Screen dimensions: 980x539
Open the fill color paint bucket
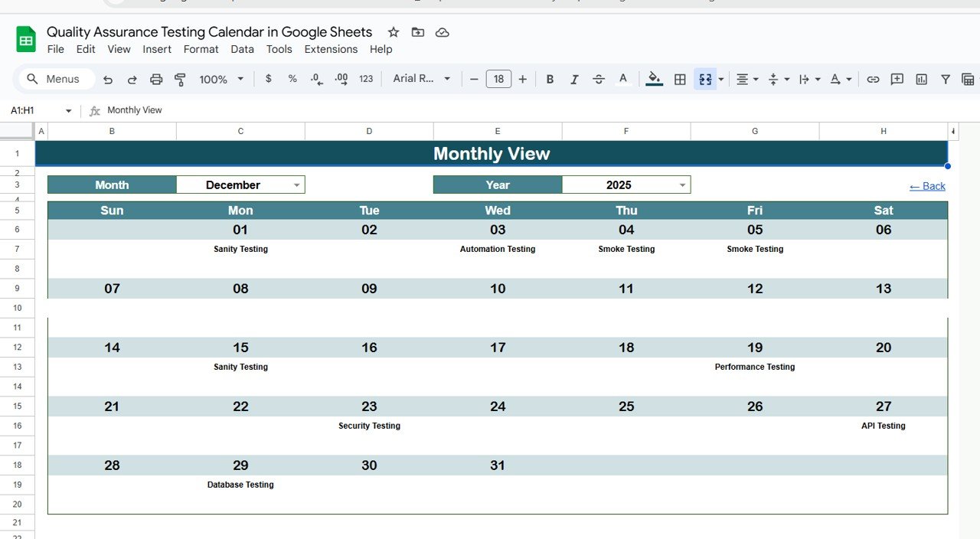(654, 79)
